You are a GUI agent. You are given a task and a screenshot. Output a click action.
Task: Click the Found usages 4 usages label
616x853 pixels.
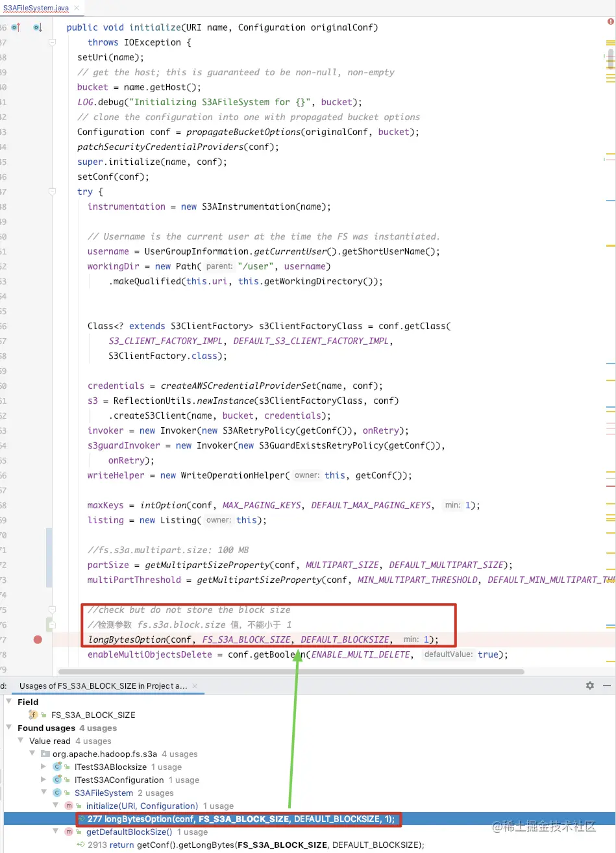pyautogui.click(x=67, y=728)
